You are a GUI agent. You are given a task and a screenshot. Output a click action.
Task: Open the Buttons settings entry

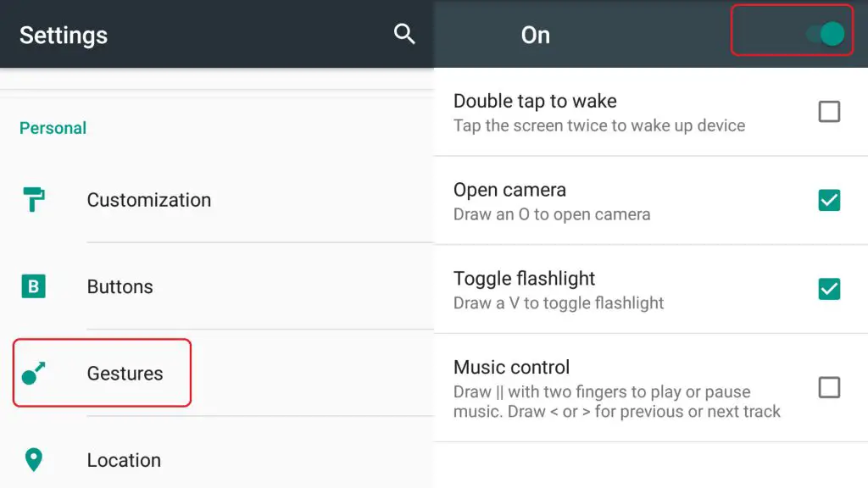click(x=217, y=286)
